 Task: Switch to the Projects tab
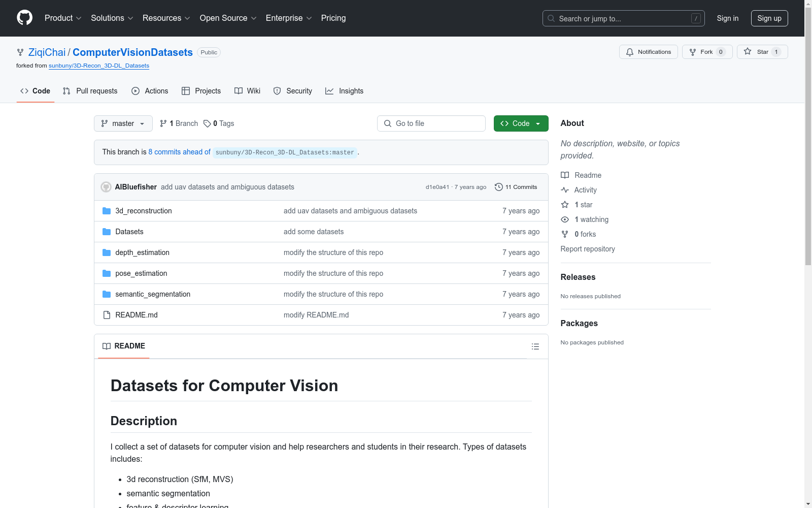[x=201, y=91]
